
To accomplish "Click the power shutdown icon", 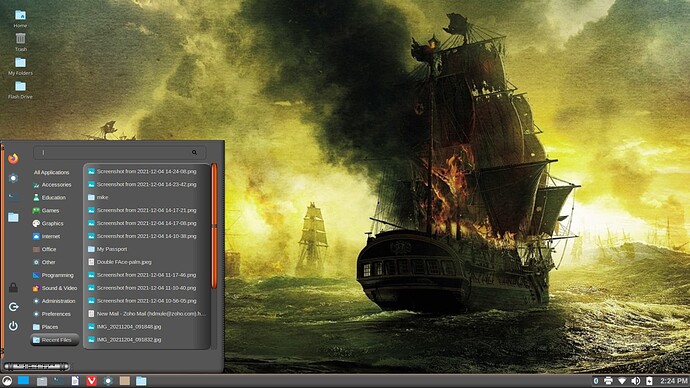I will coord(13,326).
